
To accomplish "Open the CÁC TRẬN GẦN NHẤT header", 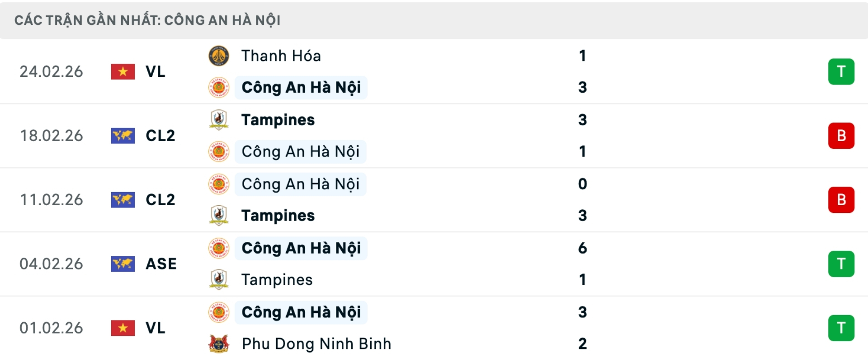I will pos(147,19).
